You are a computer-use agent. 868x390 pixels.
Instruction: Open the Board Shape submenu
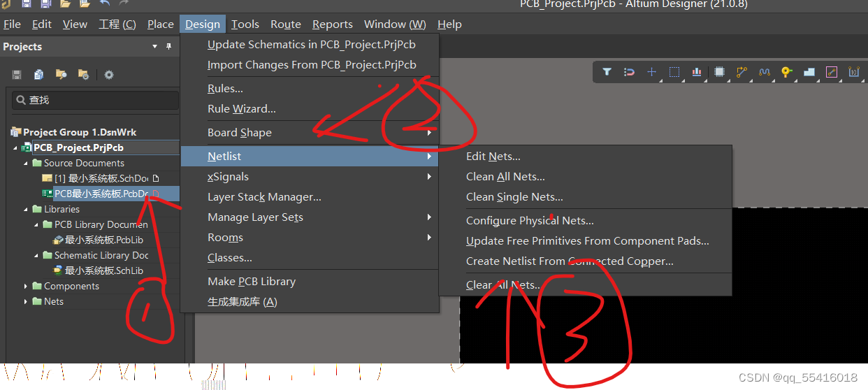[310, 132]
